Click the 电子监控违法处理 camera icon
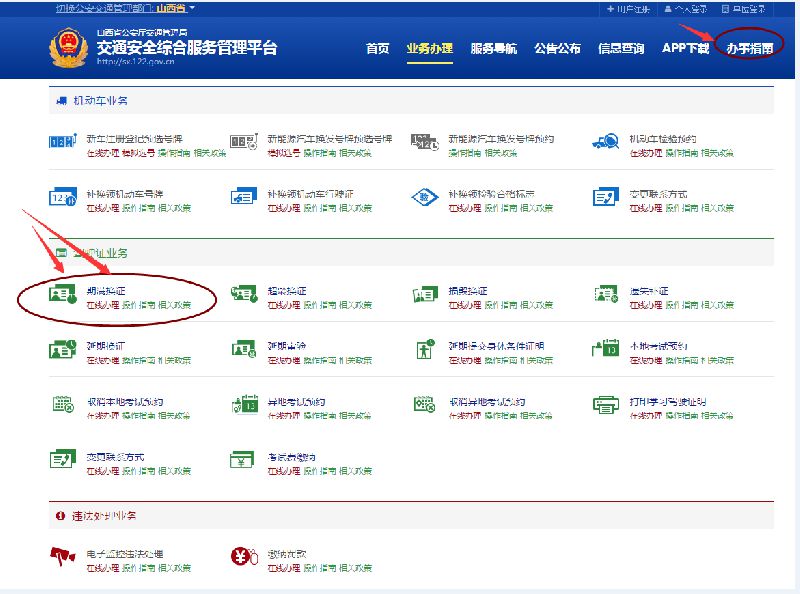 click(x=62, y=557)
